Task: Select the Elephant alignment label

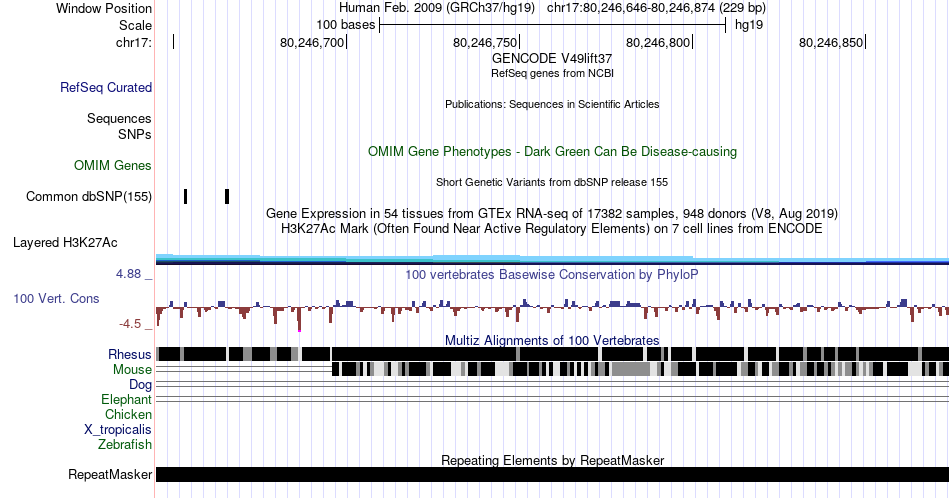Action: [x=127, y=399]
